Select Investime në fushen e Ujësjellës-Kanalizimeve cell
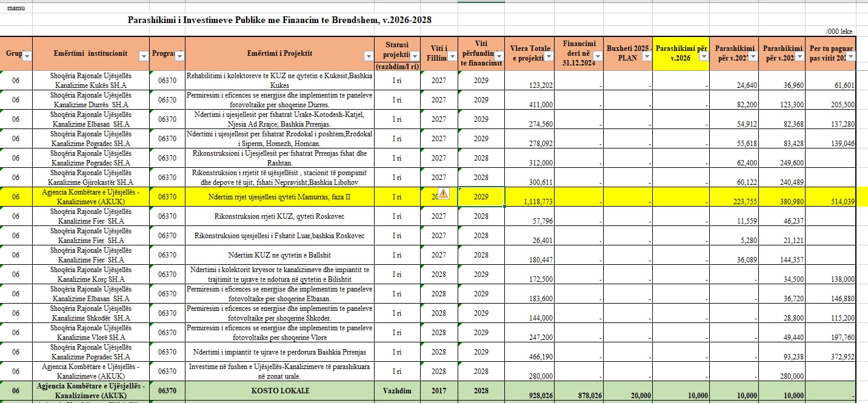This screenshot has width=868, height=403. [279, 371]
